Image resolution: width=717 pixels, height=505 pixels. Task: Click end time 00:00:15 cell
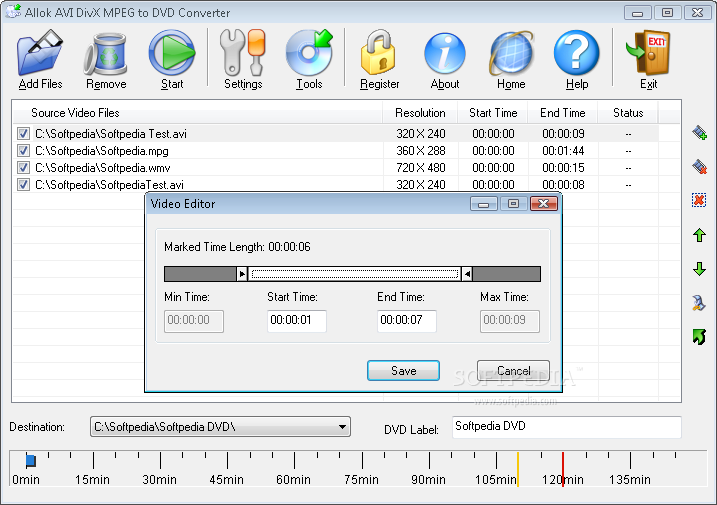click(563, 168)
